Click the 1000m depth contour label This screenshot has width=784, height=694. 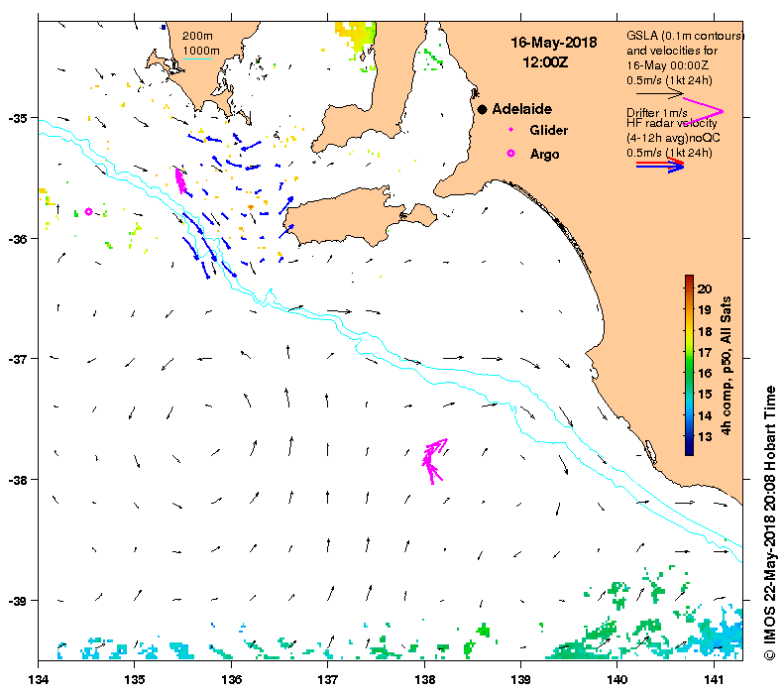coord(201,51)
